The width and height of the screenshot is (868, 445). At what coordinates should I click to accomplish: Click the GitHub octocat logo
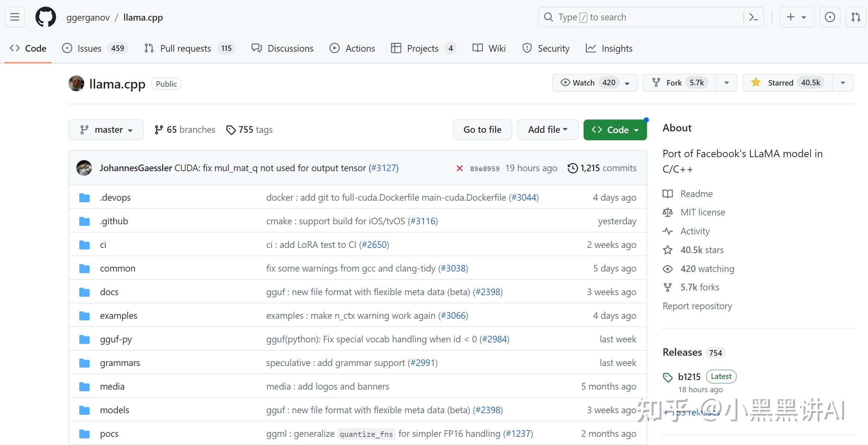click(45, 17)
